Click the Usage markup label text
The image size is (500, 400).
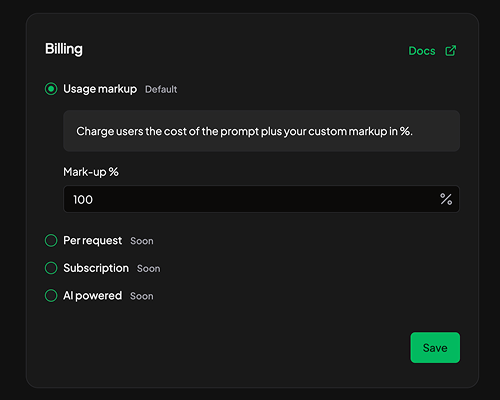click(100, 89)
